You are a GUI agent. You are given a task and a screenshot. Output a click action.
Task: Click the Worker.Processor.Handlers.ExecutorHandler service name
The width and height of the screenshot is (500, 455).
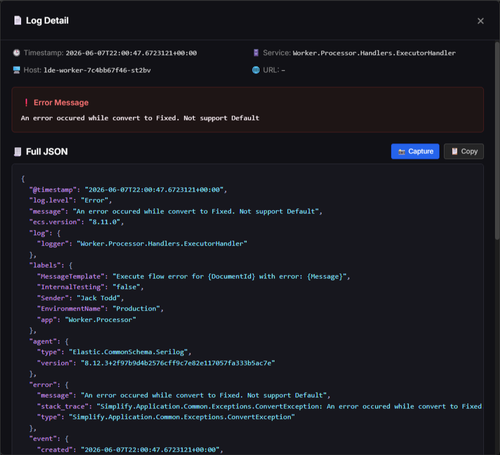click(x=374, y=53)
